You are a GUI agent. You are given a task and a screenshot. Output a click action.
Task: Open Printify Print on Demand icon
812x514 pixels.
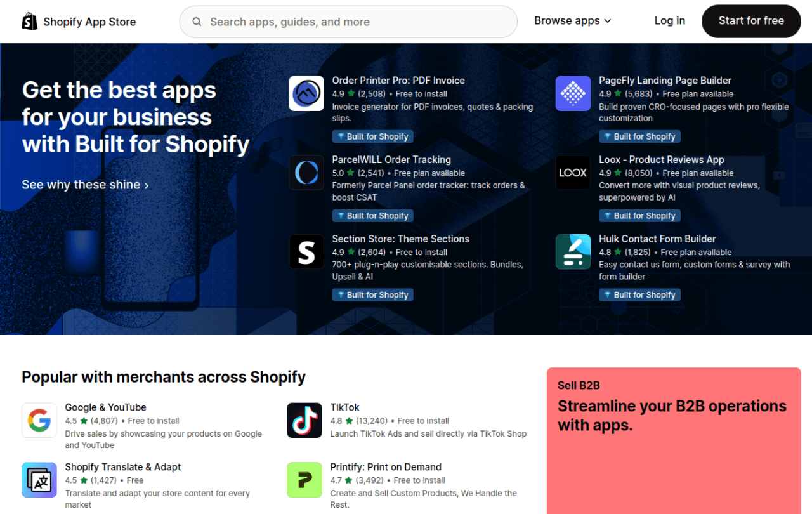[304, 480]
